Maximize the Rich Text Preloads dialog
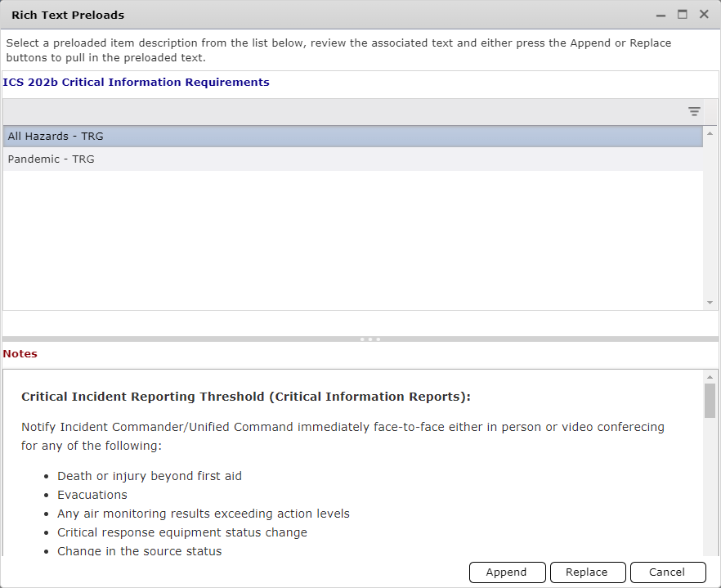Image resolution: width=721 pixels, height=588 pixels. (682, 14)
